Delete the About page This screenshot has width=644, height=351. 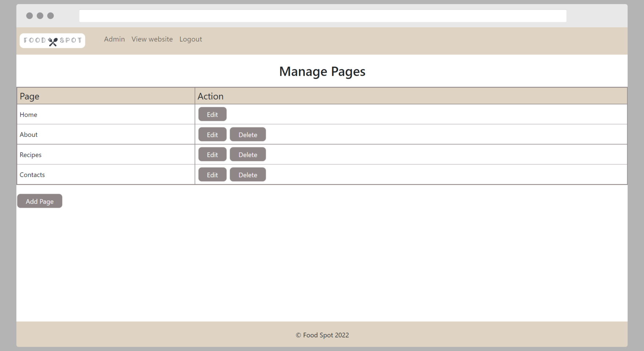pos(248,135)
